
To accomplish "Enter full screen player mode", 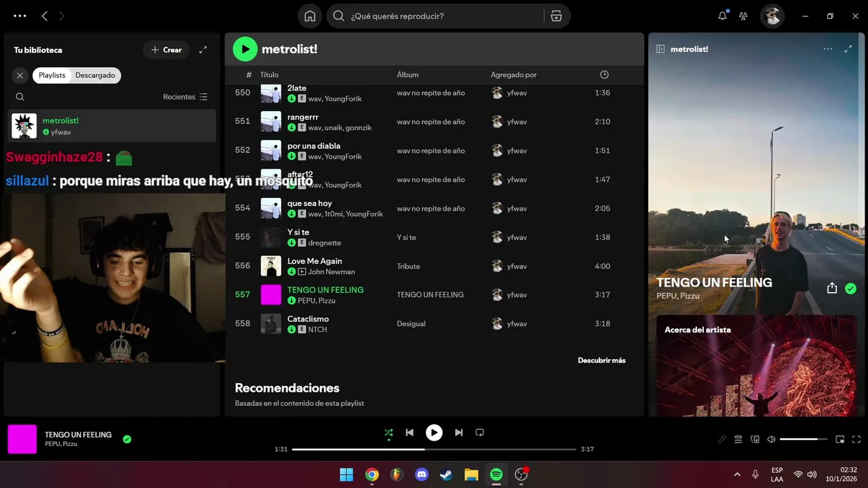I will 856,439.
